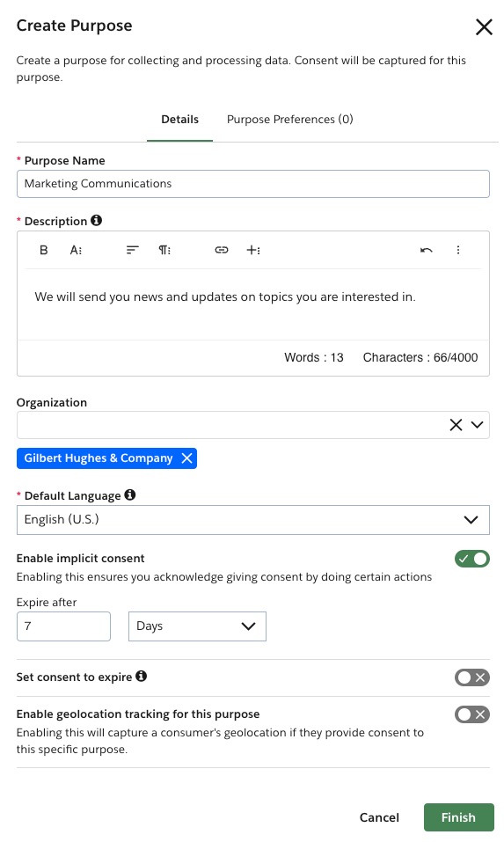This screenshot has height=842, width=504.
Task: Expand the Organization dropdown
Action: pyautogui.click(x=477, y=425)
